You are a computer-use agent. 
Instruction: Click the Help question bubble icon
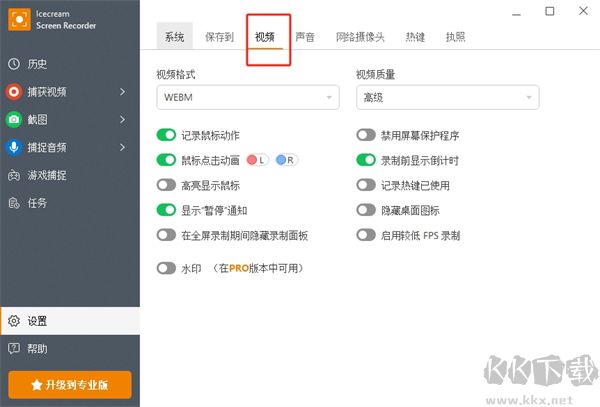click(x=14, y=349)
